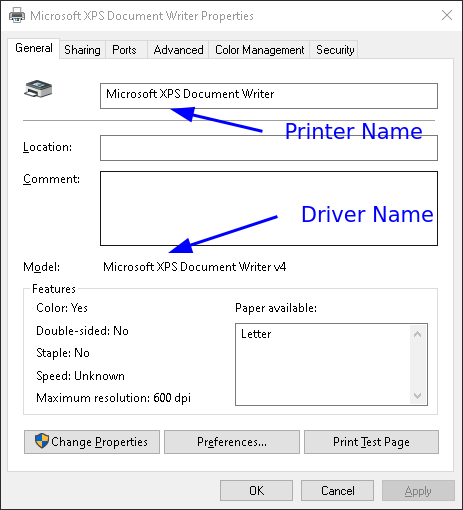
Task: Click the Double-sided: No text
Action: pyautogui.click(x=82, y=331)
